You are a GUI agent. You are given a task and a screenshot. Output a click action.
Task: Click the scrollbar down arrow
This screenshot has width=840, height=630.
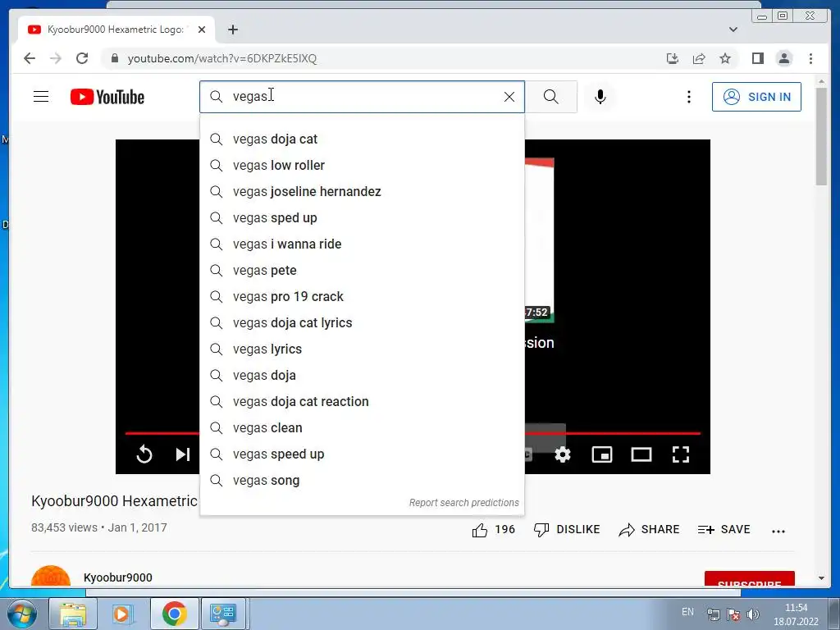(821, 578)
